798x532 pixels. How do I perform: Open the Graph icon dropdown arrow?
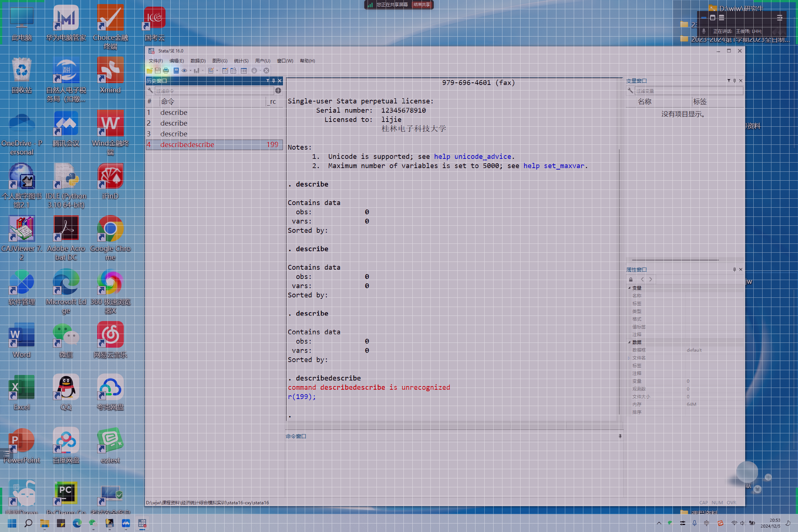203,71
